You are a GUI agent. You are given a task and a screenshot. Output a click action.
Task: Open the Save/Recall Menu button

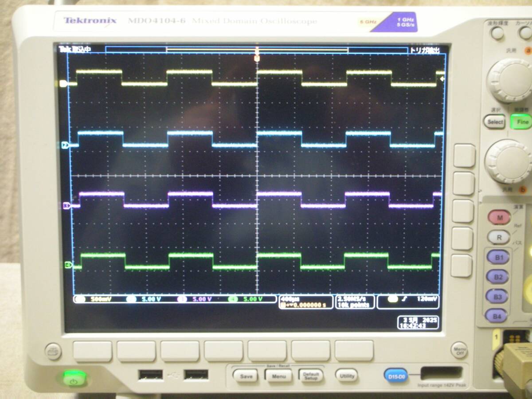278,376
